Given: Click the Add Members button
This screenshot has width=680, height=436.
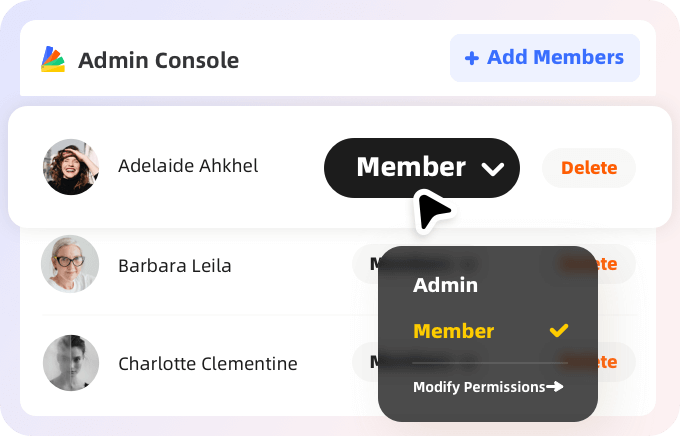Looking at the screenshot, I should pyautogui.click(x=545, y=58).
